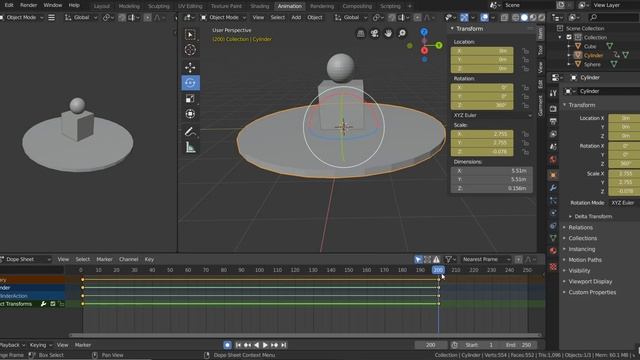Click the zoom magnifier icon in viewport
Viewport: 640px width, 360px height.
coord(402,33)
